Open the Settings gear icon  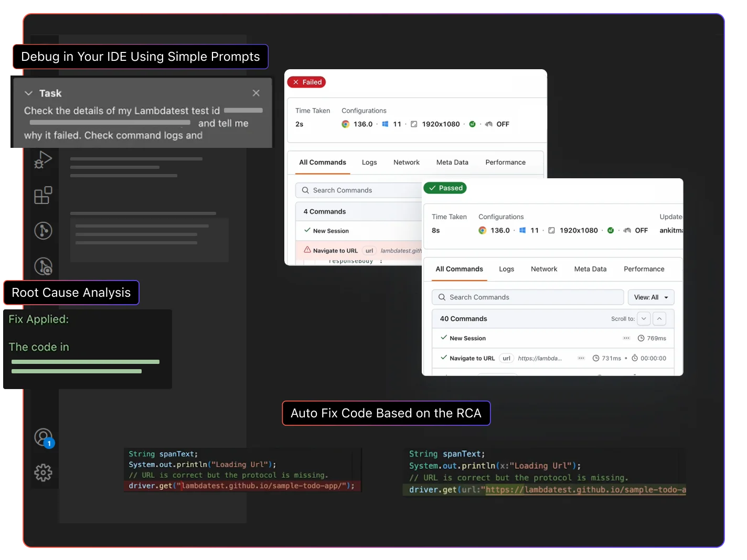(44, 472)
